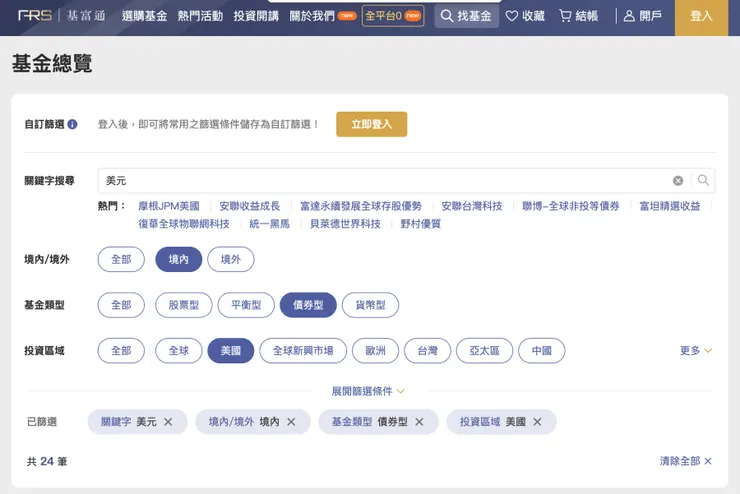
Task: Click the 聯博-全球非投等債券 link
Action: (571, 206)
